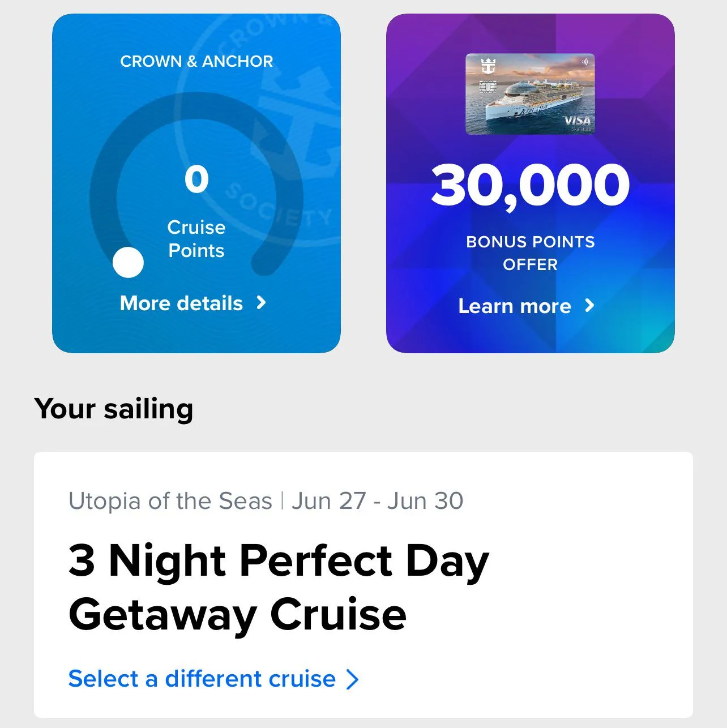Click the Utopia of the Seas date line
The width and height of the screenshot is (727, 728).
coord(266,501)
